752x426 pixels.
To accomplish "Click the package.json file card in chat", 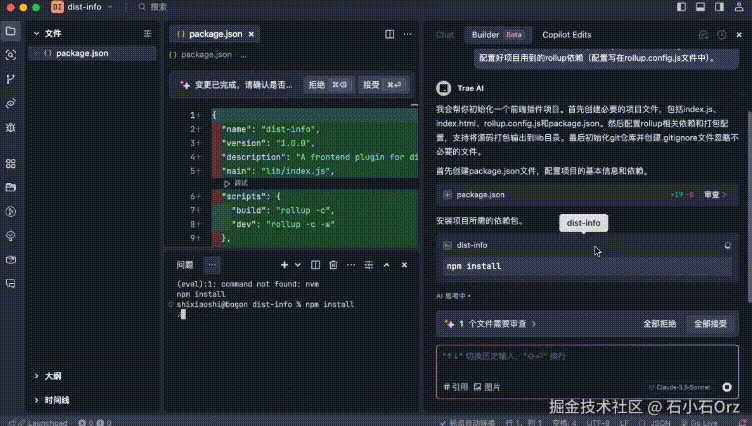I will coord(587,195).
